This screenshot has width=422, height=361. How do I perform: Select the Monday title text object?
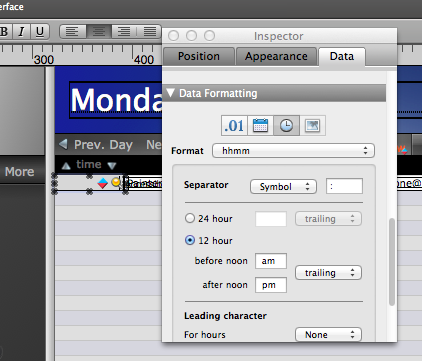click(116, 100)
